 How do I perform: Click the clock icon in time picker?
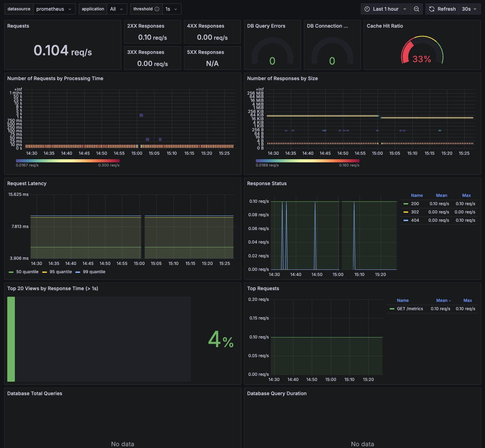click(x=367, y=9)
